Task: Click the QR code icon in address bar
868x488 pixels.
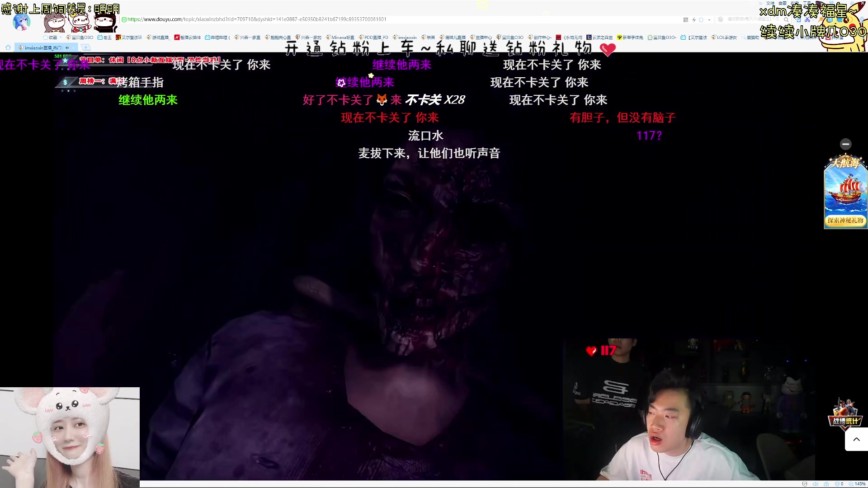Action: [685, 20]
